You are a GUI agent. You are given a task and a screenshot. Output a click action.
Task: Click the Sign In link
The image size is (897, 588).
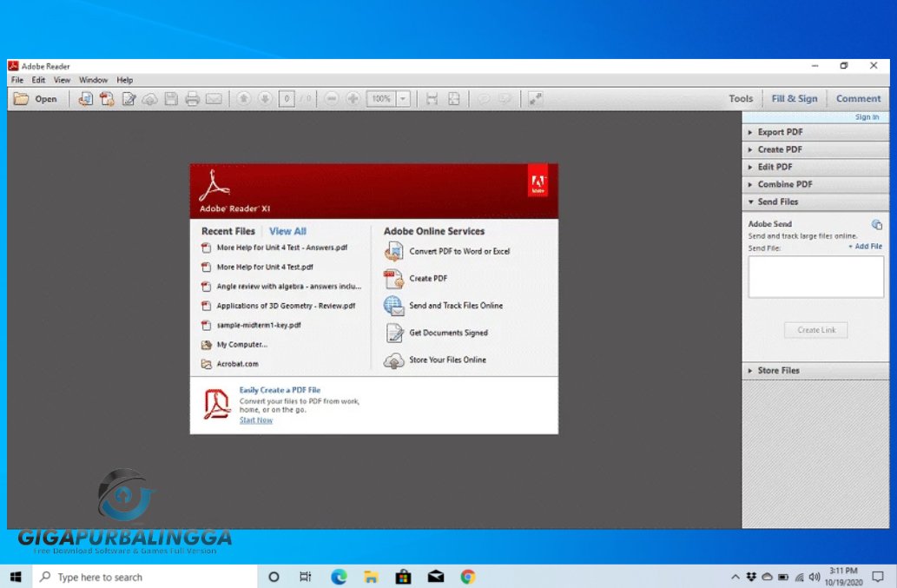click(x=867, y=116)
